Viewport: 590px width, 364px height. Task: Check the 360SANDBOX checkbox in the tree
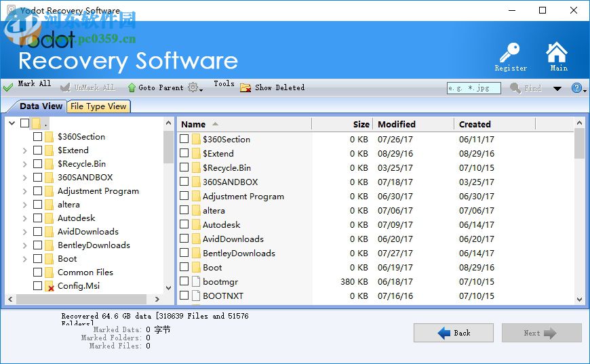37,177
